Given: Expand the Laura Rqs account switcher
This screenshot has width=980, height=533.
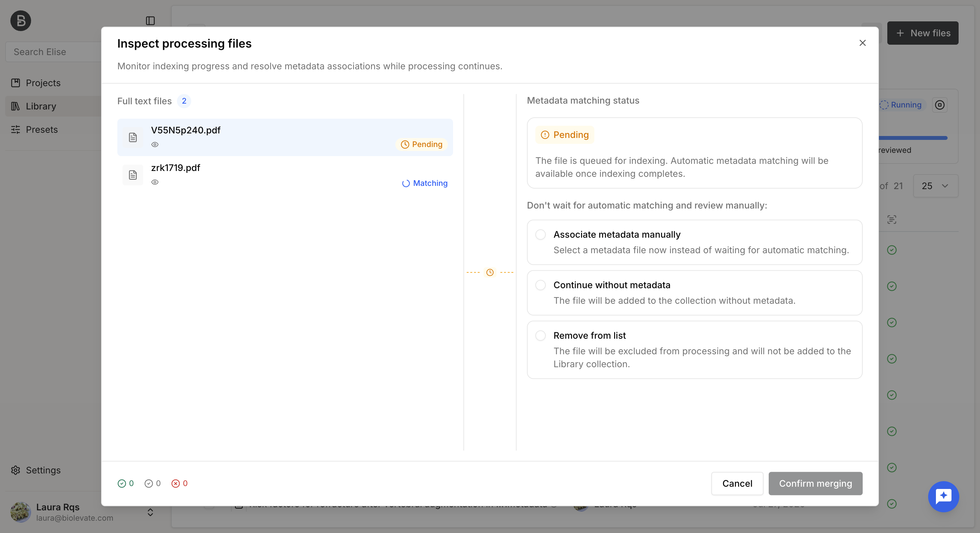Looking at the screenshot, I should (150, 512).
